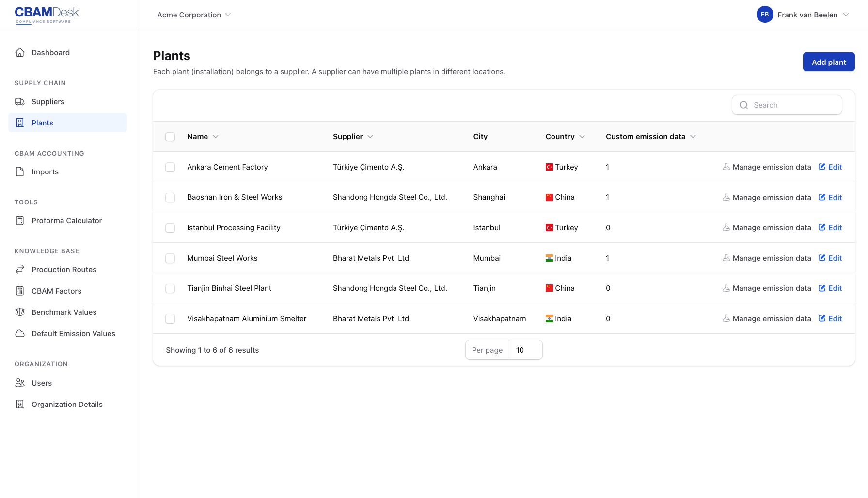The image size is (868, 498).
Task: Open Manage emission data for Istanbul Processing Facility
Action: [767, 227]
